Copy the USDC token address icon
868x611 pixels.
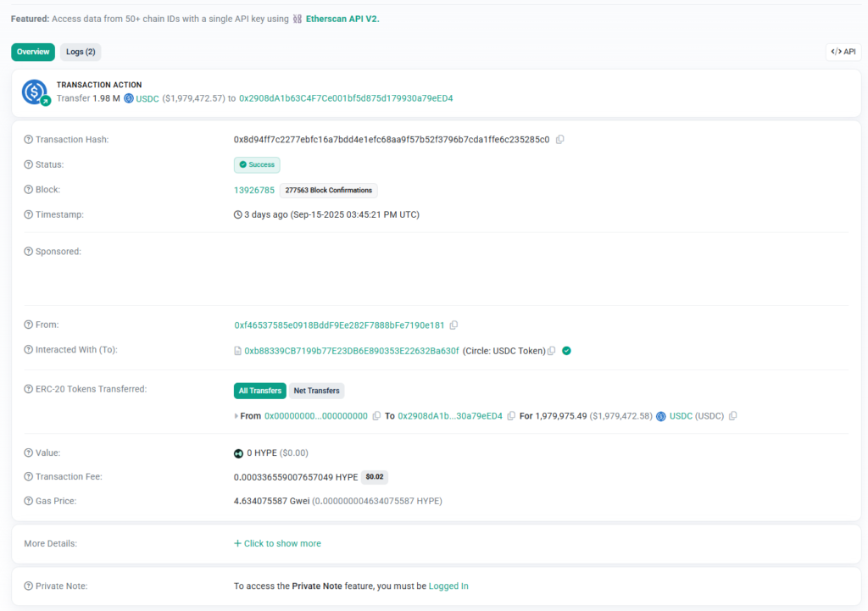click(x=733, y=416)
